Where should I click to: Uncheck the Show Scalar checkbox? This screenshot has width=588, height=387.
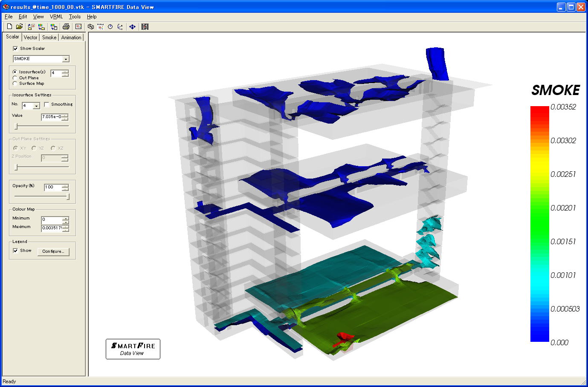(x=15, y=49)
